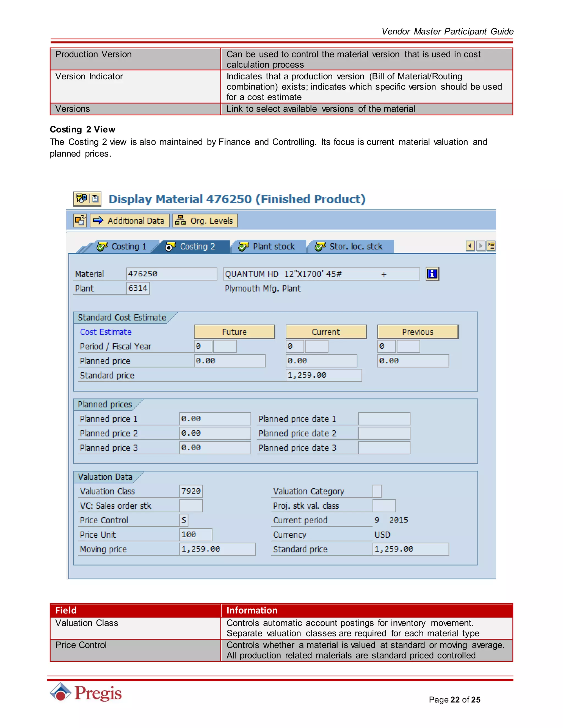Click the Current cost estimate button
This screenshot has width=563, height=728.
click(326, 332)
